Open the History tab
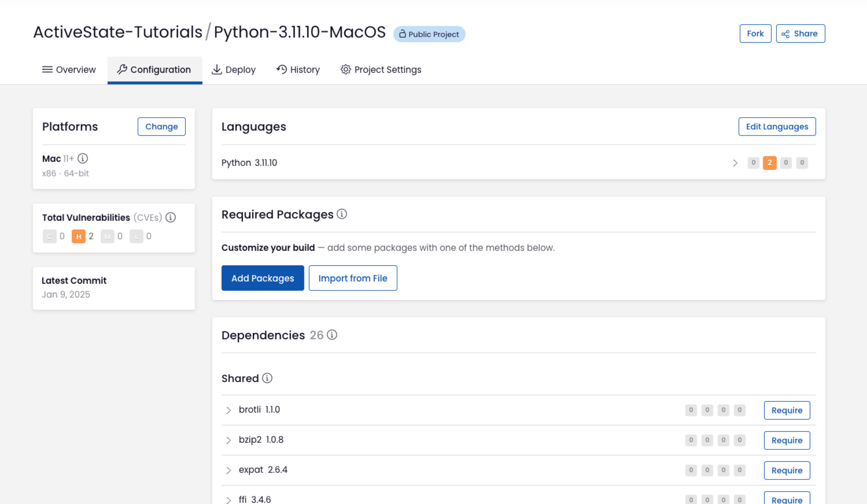The width and height of the screenshot is (867, 504). pos(298,69)
